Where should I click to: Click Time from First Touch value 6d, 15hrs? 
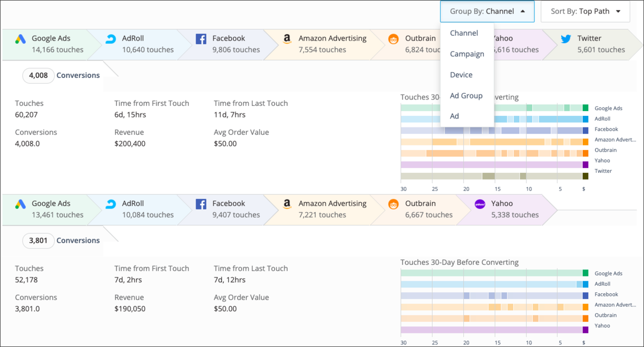(x=130, y=115)
